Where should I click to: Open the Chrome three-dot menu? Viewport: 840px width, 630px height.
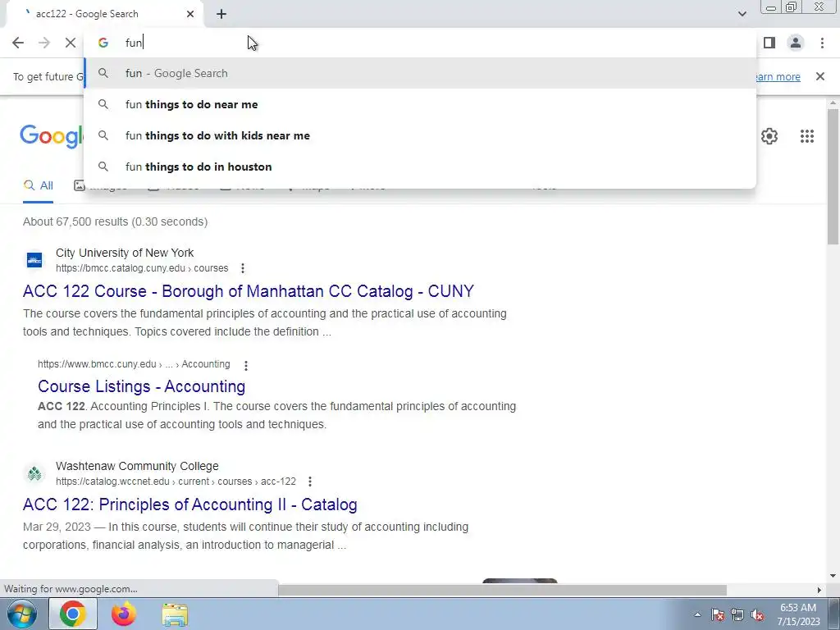(822, 43)
